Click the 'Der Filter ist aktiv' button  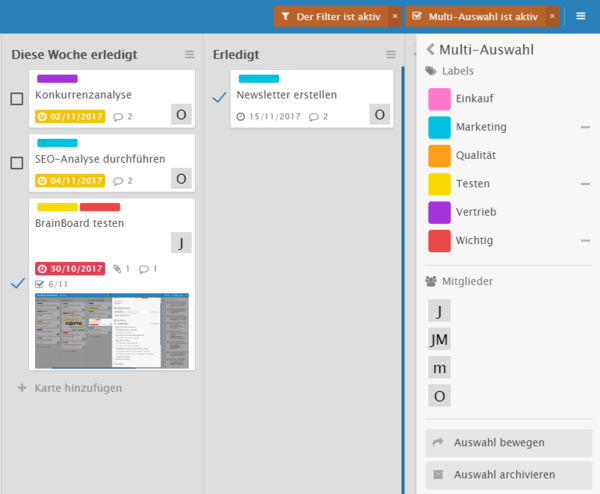click(331, 16)
